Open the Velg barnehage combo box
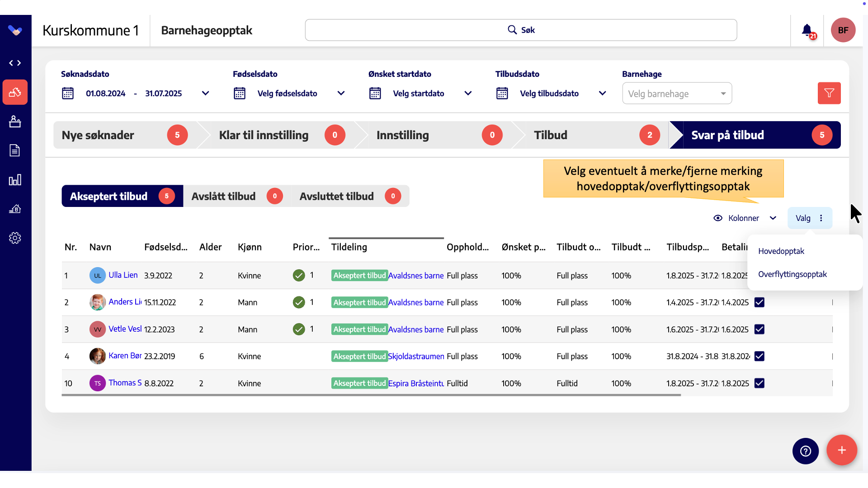The height and width of the screenshot is (488, 868). point(677,94)
